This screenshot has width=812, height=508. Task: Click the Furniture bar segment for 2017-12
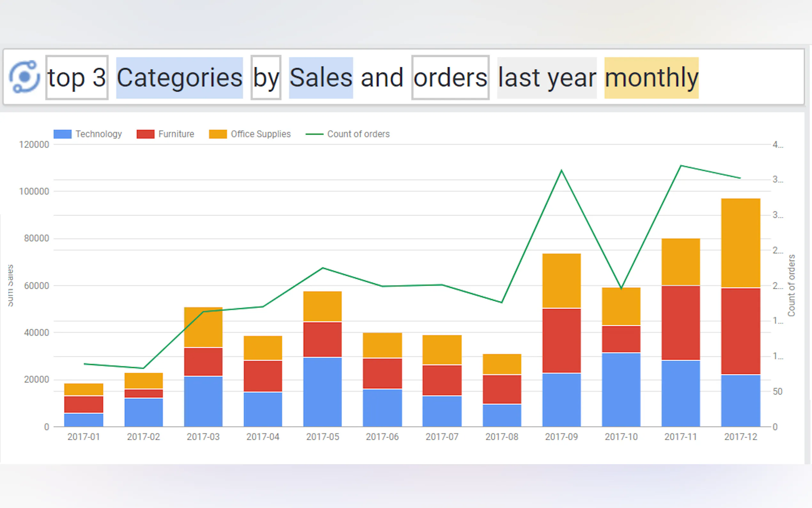point(740,331)
